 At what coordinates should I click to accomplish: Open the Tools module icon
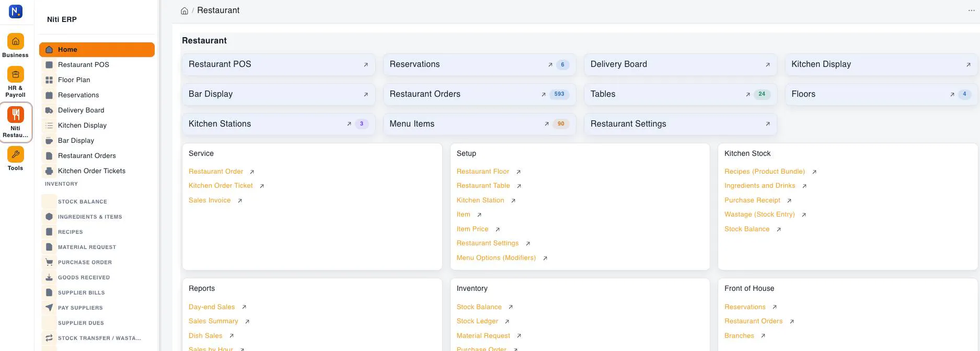point(16,154)
